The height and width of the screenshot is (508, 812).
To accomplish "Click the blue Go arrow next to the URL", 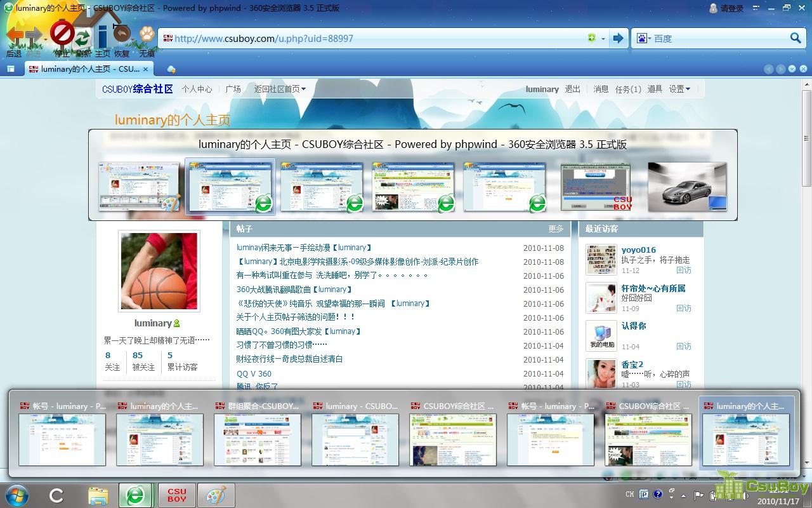I will [x=619, y=38].
